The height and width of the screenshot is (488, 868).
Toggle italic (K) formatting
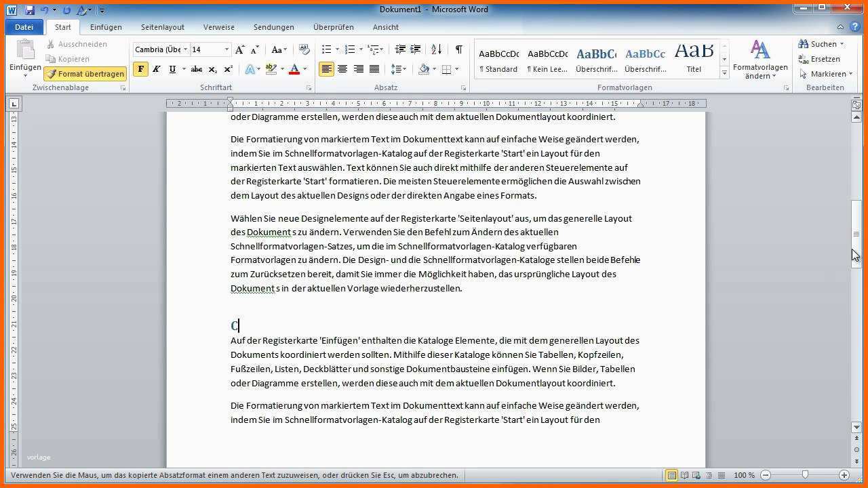[156, 69]
